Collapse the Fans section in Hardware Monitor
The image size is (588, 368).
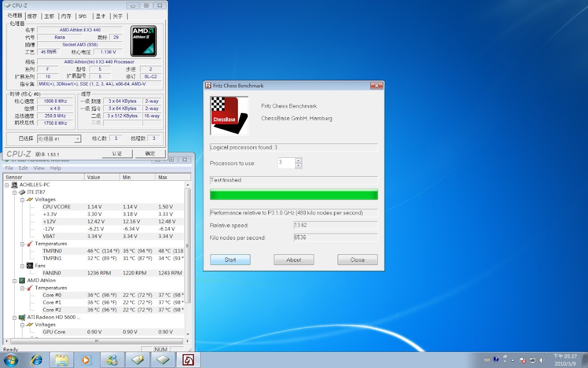[x=22, y=266]
